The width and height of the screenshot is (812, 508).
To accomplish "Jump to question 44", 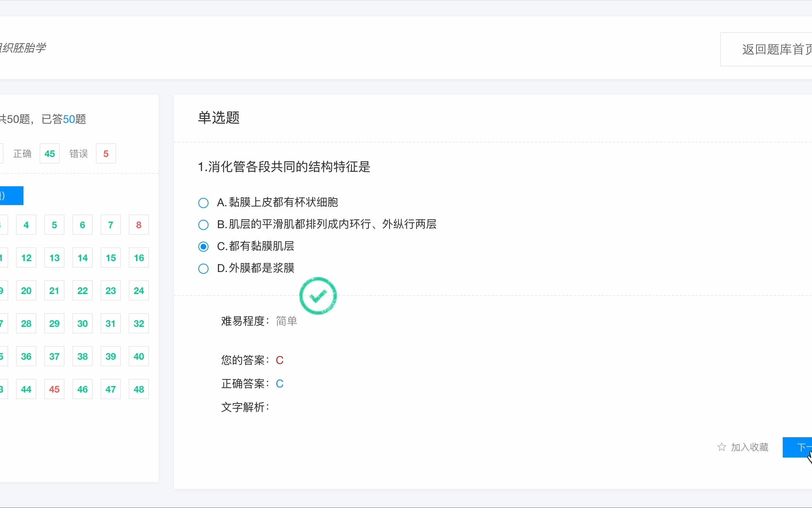I will (26, 389).
